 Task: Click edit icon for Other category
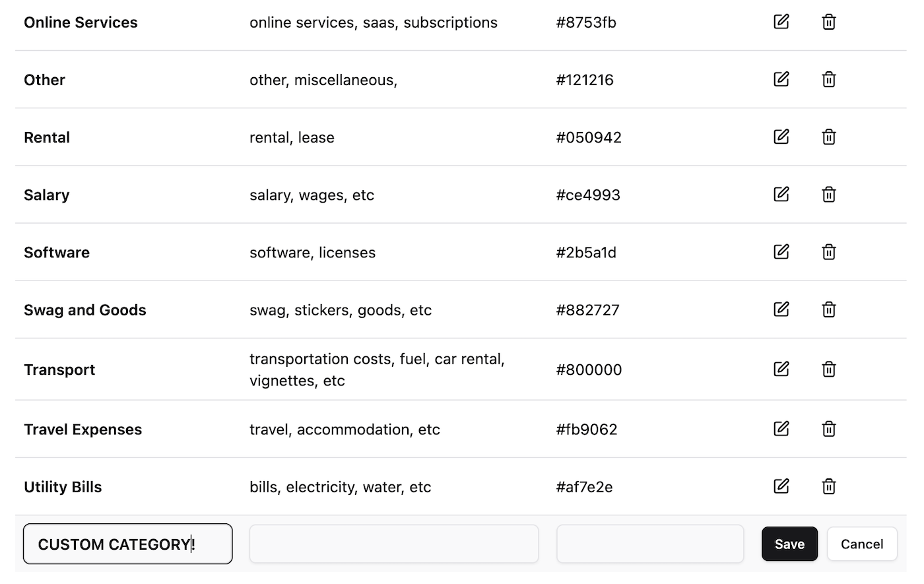tap(781, 79)
